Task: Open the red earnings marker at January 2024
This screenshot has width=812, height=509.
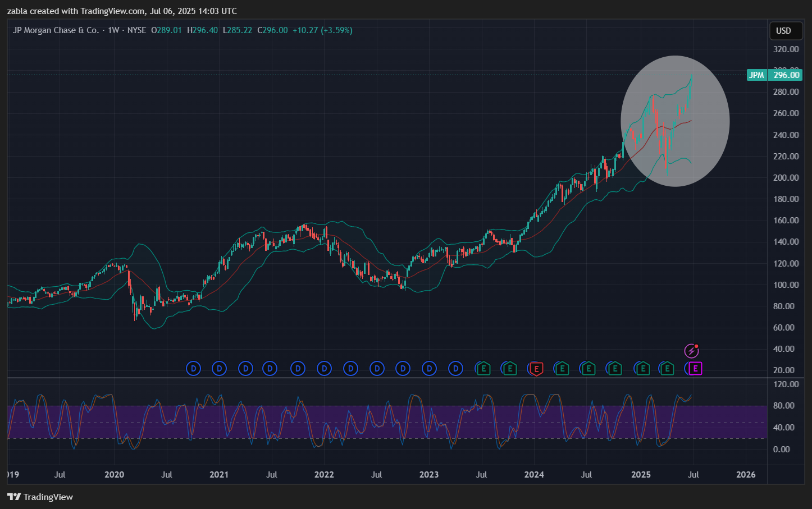Action: coord(536,369)
